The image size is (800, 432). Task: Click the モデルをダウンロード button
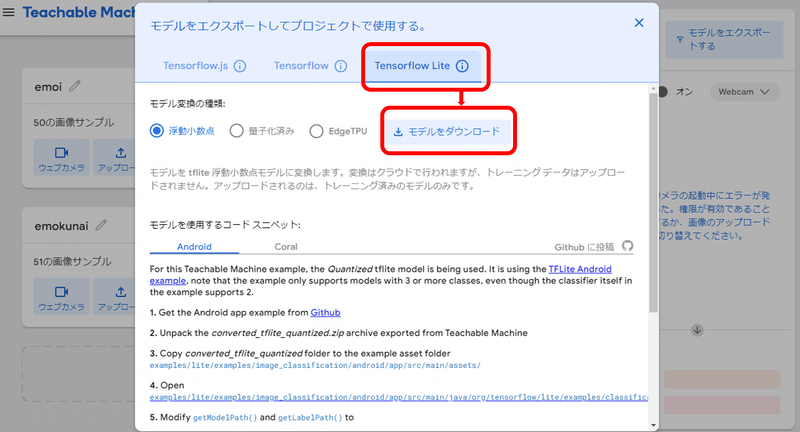447,132
